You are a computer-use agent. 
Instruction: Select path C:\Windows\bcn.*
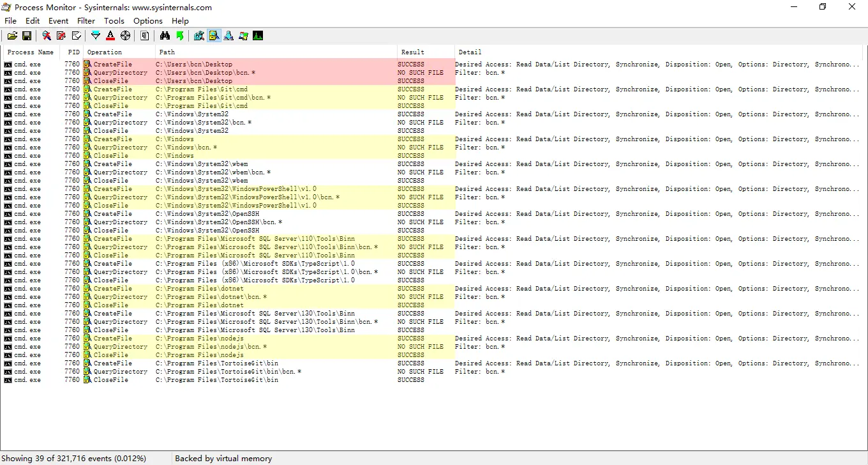pos(186,148)
